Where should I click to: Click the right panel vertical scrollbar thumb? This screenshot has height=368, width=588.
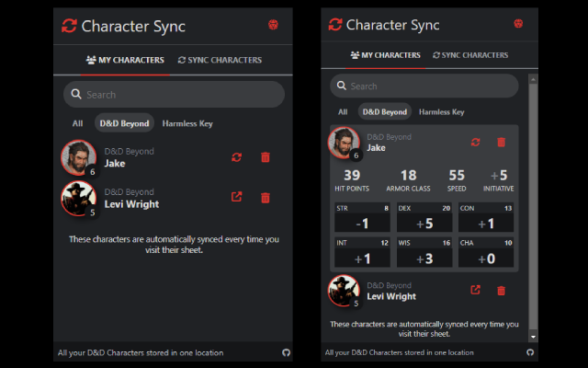[x=533, y=207]
